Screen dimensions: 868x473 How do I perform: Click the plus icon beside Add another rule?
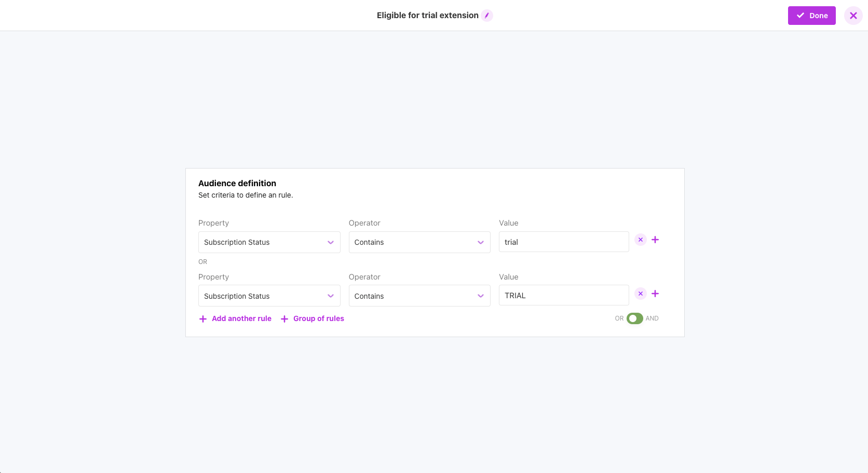202,318
